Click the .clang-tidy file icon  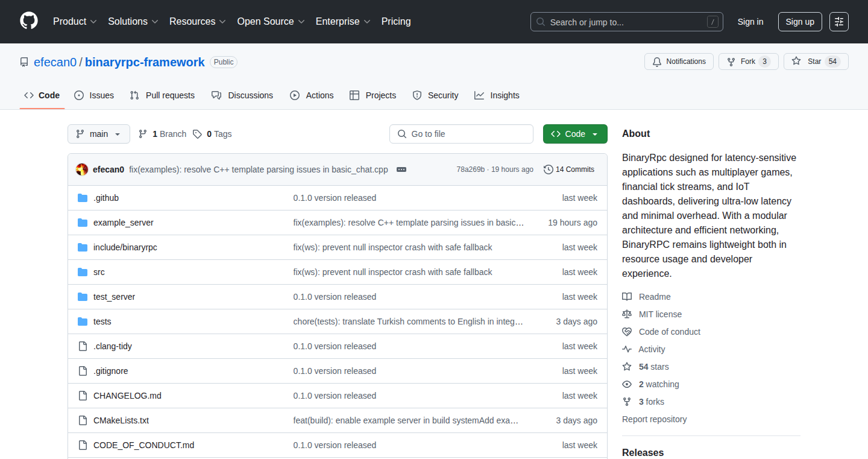(x=83, y=346)
